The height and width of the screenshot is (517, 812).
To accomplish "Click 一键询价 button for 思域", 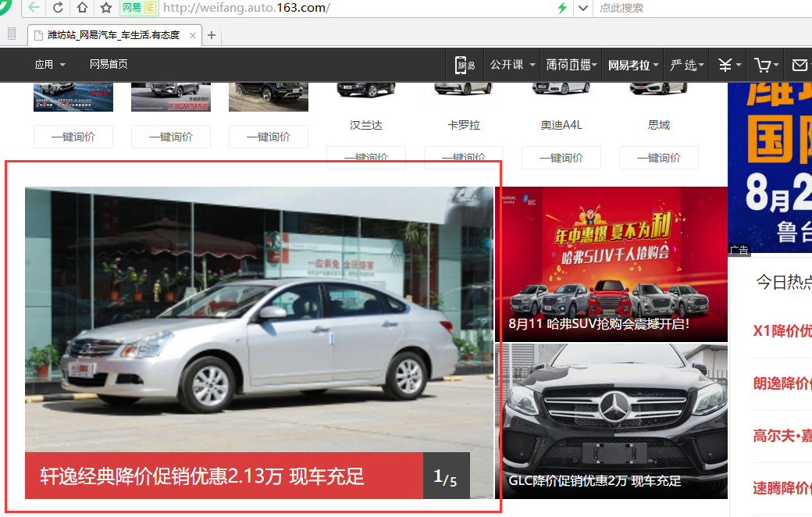I will point(659,158).
